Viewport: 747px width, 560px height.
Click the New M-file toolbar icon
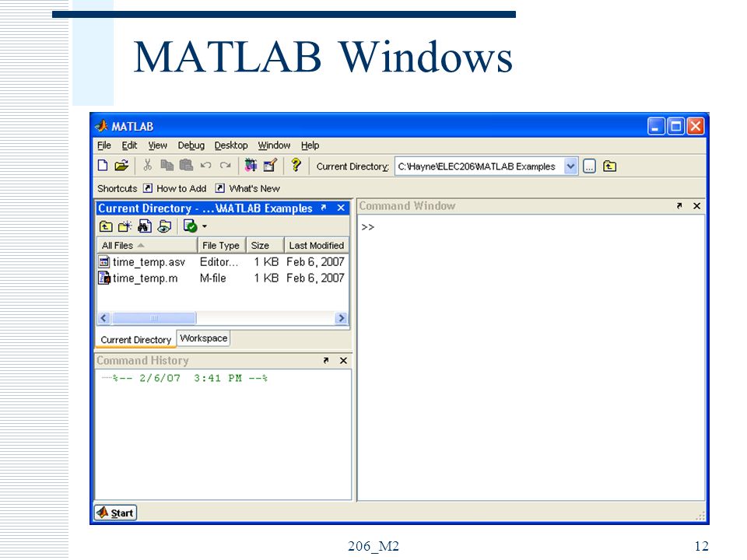point(103,165)
